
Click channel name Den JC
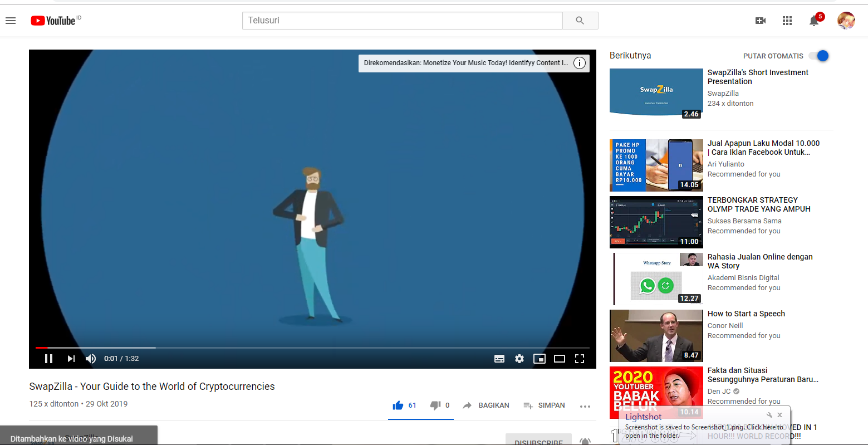pyautogui.click(x=719, y=392)
